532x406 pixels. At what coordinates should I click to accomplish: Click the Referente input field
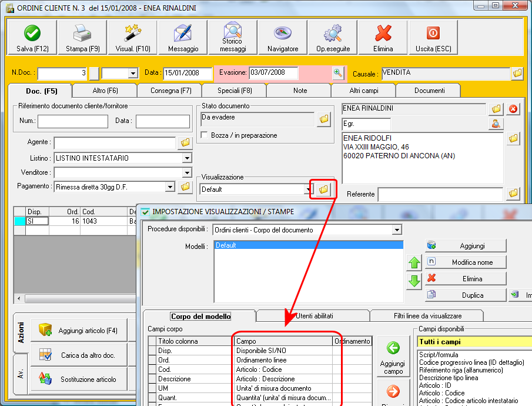tap(440, 194)
